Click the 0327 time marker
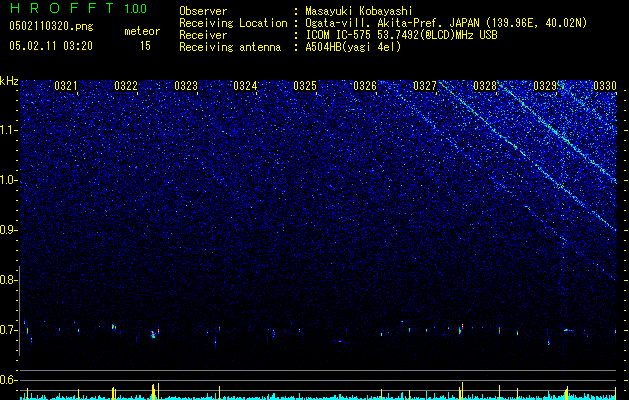Viewport: 629px width, 400px height. click(x=425, y=86)
